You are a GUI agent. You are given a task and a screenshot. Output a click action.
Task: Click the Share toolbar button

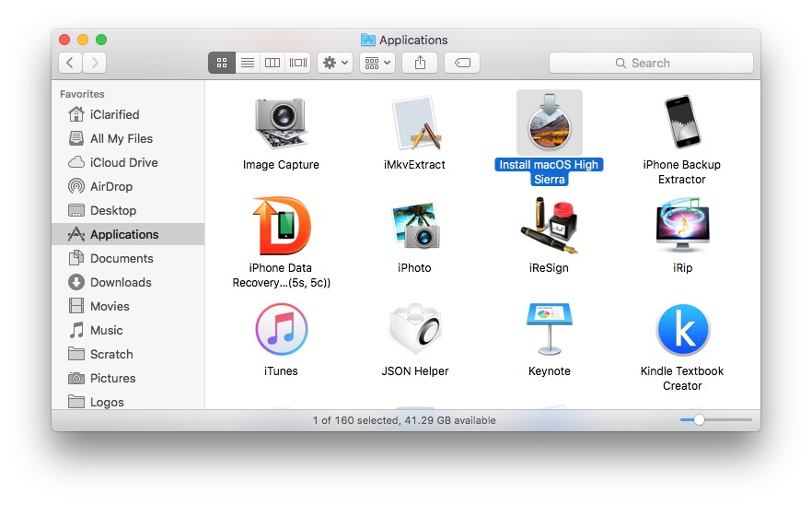[x=420, y=63]
